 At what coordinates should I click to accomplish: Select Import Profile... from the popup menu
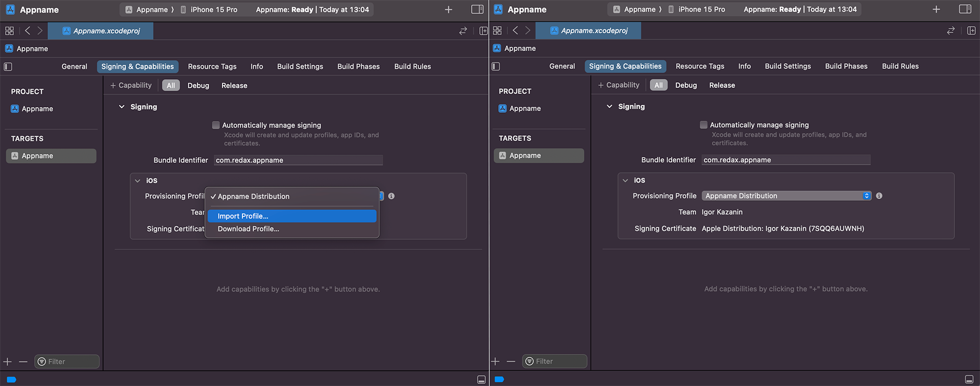(292, 216)
